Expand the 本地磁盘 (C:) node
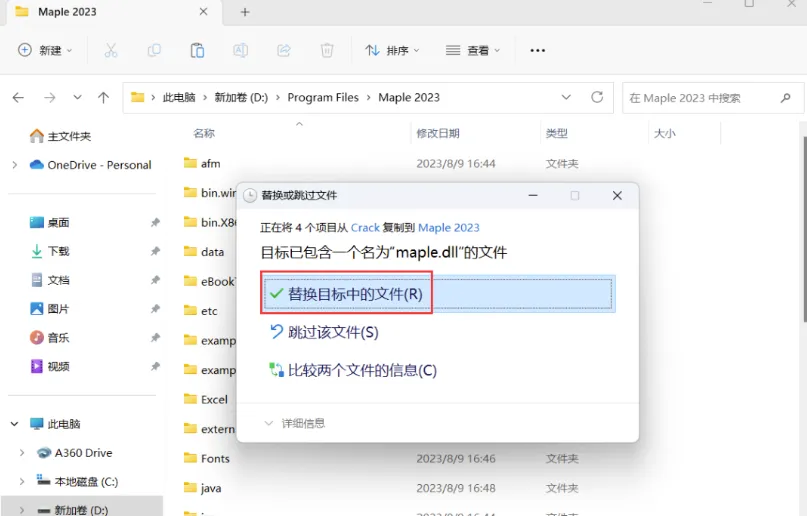This screenshot has height=516, width=807. click(x=22, y=482)
